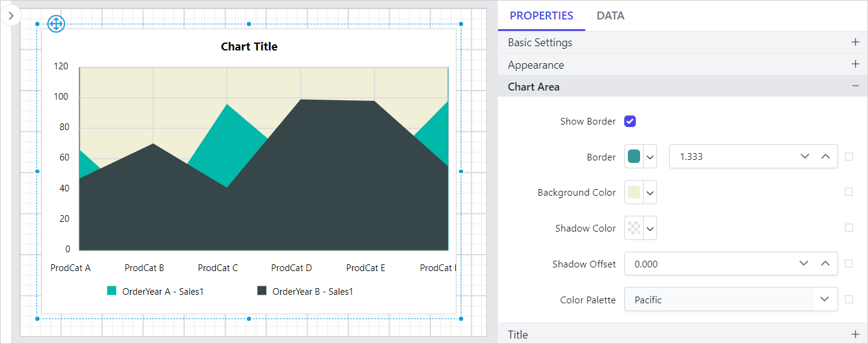
Task: Click the left-middle resize handle of chart
Action: (37, 171)
